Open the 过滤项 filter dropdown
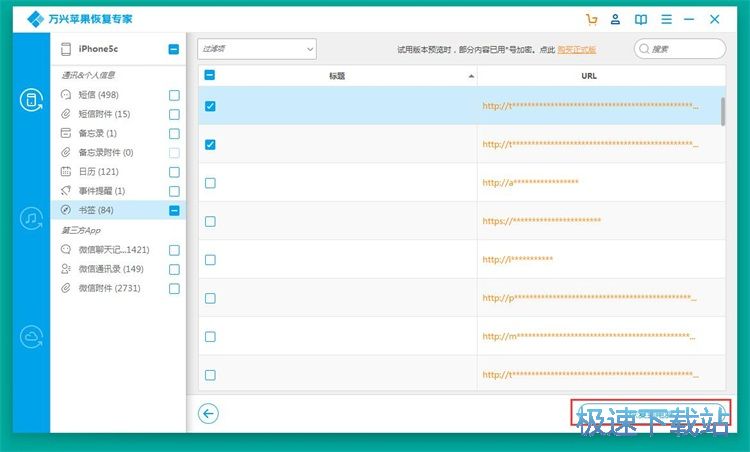Image resolution: width=750 pixels, height=452 pixels. (257, 49)
